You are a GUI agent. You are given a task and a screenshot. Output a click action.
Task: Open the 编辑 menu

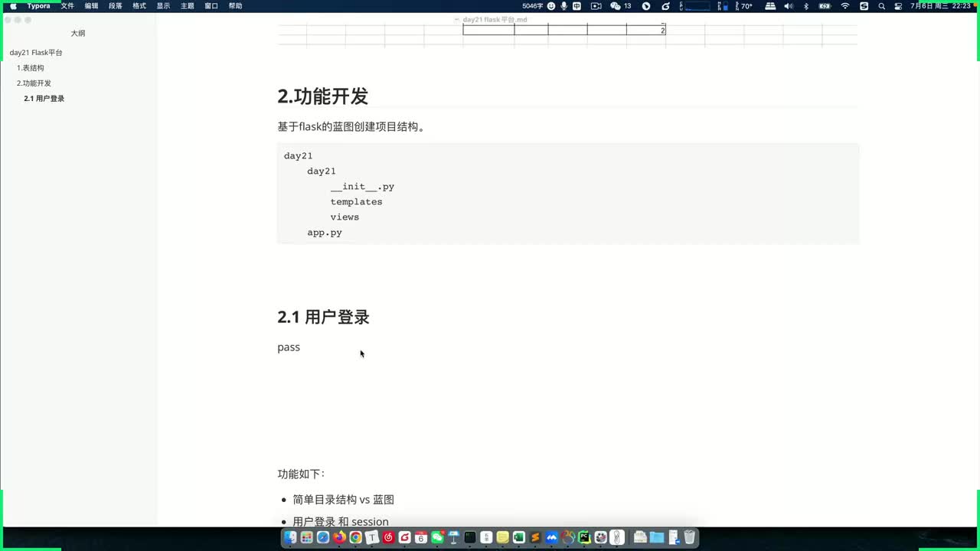92,6
